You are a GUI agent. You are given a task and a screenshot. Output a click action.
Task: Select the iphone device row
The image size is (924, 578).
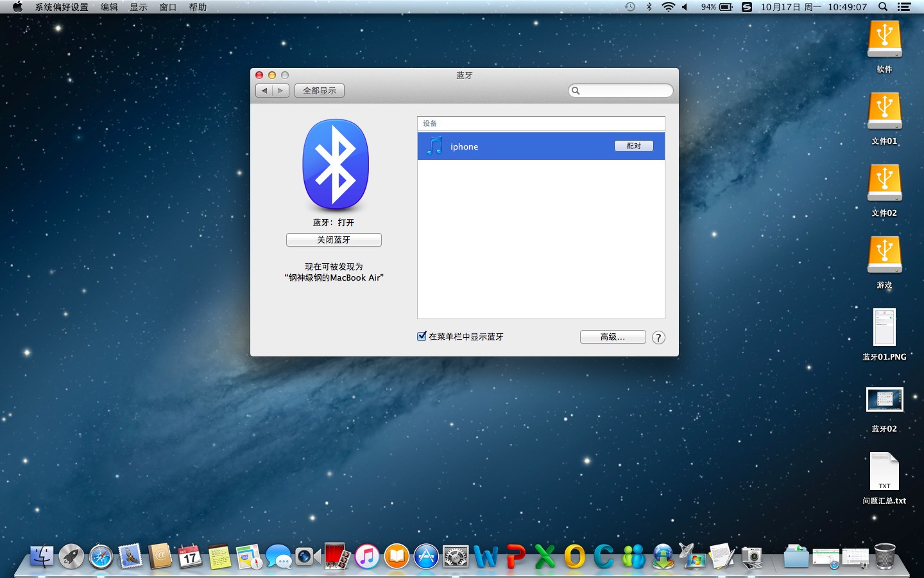pos(541,146)
